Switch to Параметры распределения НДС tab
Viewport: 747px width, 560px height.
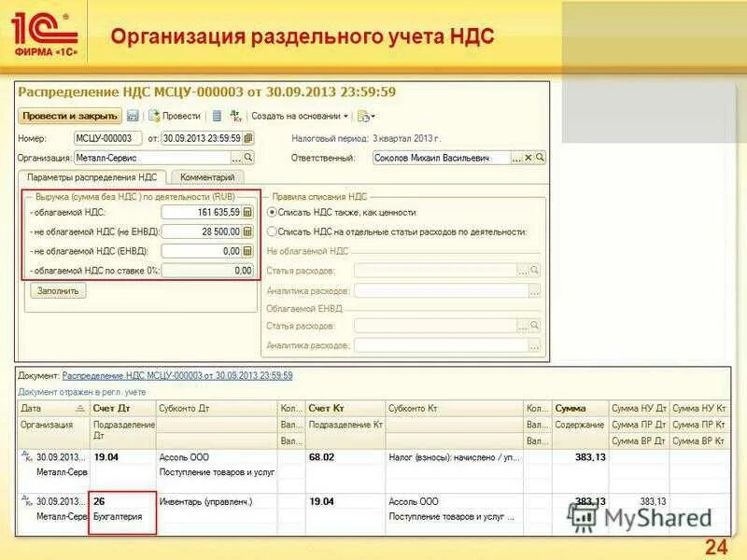(92, 177)
